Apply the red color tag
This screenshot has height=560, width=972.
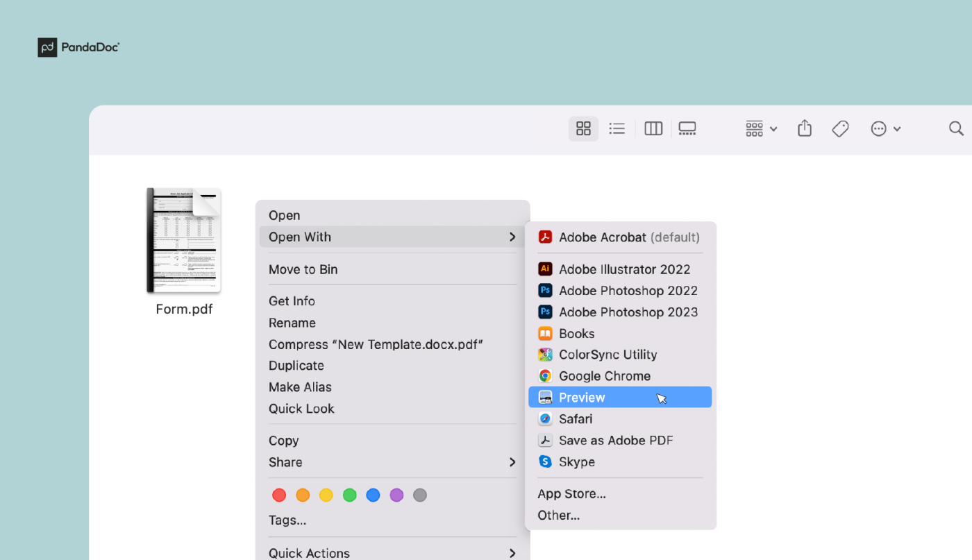(x=279, y=495)
